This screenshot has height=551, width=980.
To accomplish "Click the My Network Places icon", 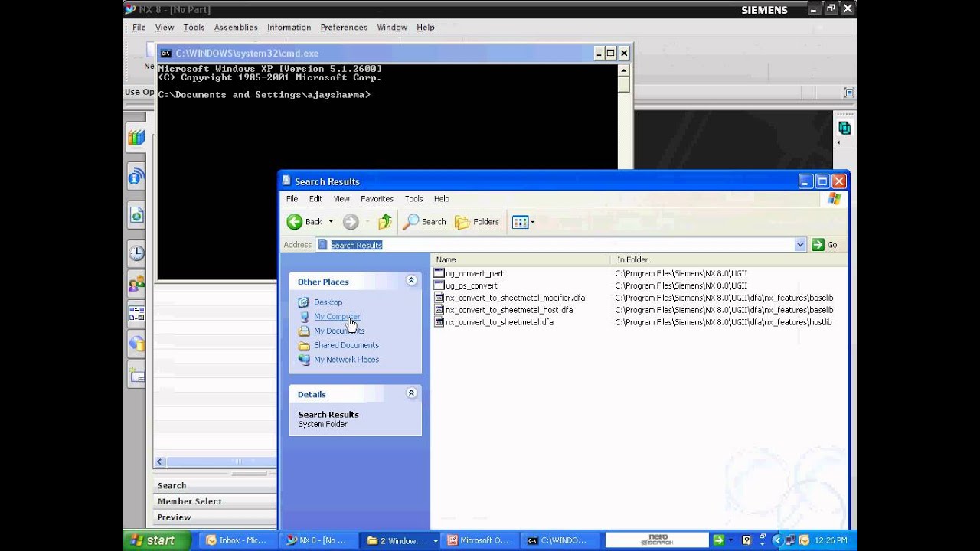I will (304, 360).
